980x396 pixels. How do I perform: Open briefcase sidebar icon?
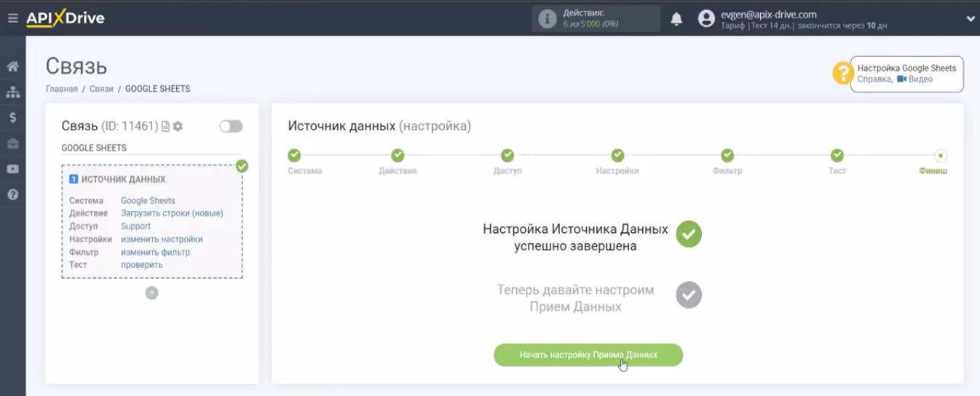(12, 143)
